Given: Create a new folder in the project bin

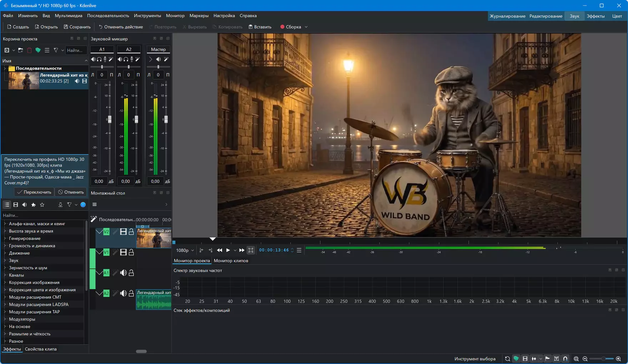Looking at the screenshot, I should pos(21,50).
